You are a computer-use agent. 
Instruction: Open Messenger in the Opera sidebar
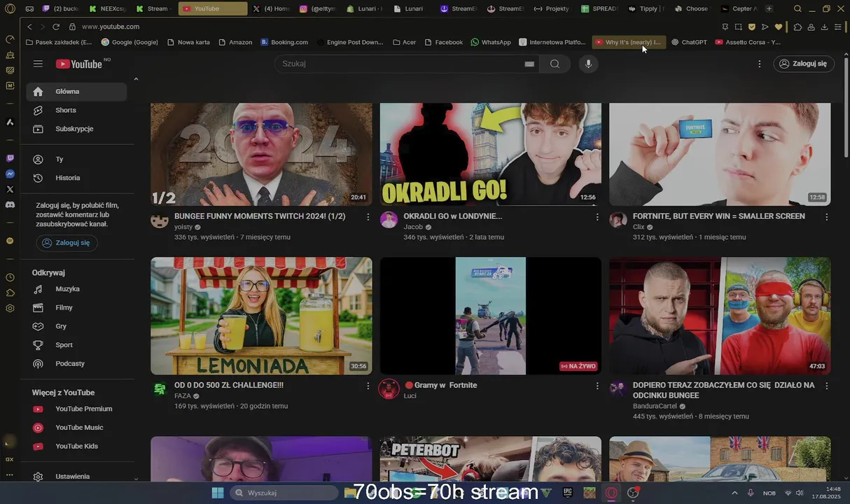pos(10,174)
